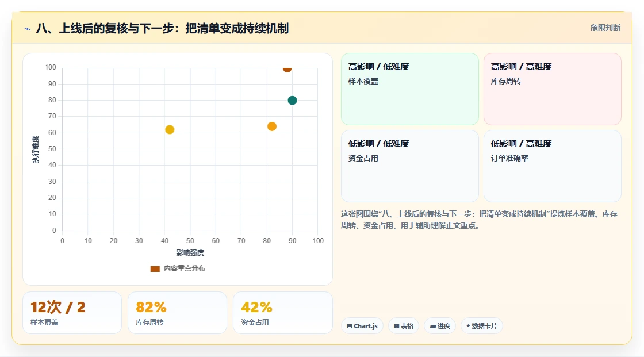The height and width of the screenshot is (357, 644).
Task: Click the section title 八、上线后的复核与下一步
Action: [x=162, y=28]
